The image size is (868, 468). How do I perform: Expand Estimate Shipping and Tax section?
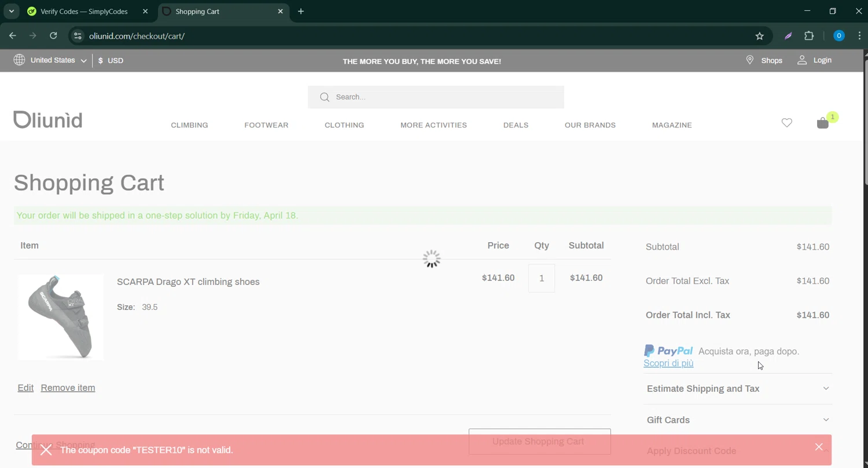tap(738, 389)
